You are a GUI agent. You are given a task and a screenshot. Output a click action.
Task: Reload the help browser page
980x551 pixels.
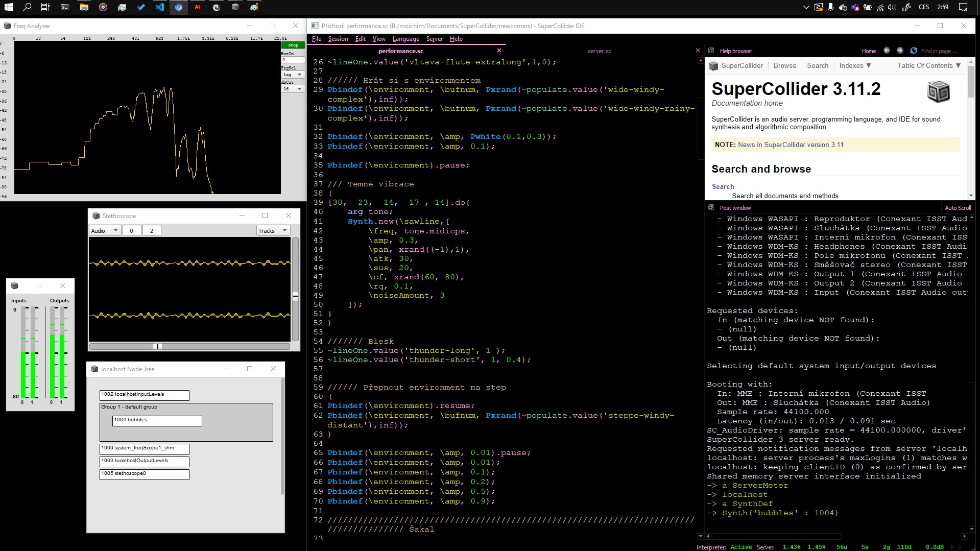(x=914, y=51)
